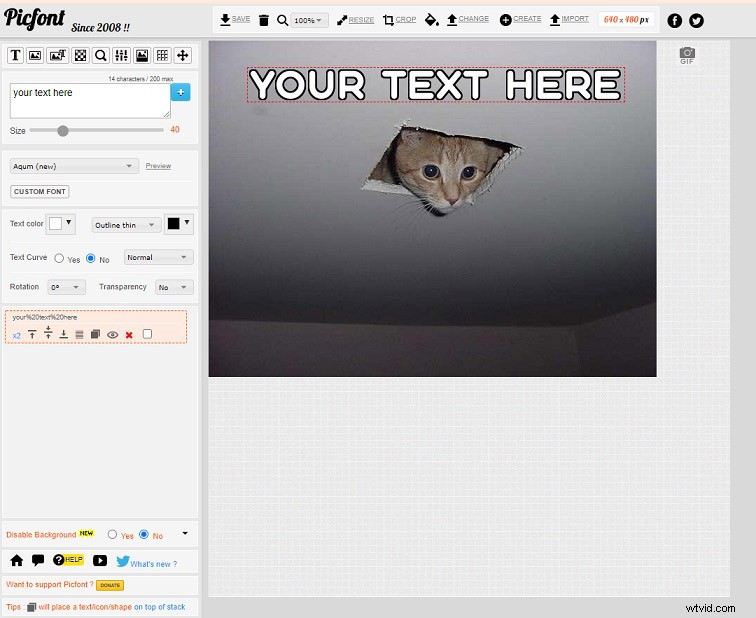Click CREATE in the top toolbar
Screen dimensions: 756x618
[520, 19]
